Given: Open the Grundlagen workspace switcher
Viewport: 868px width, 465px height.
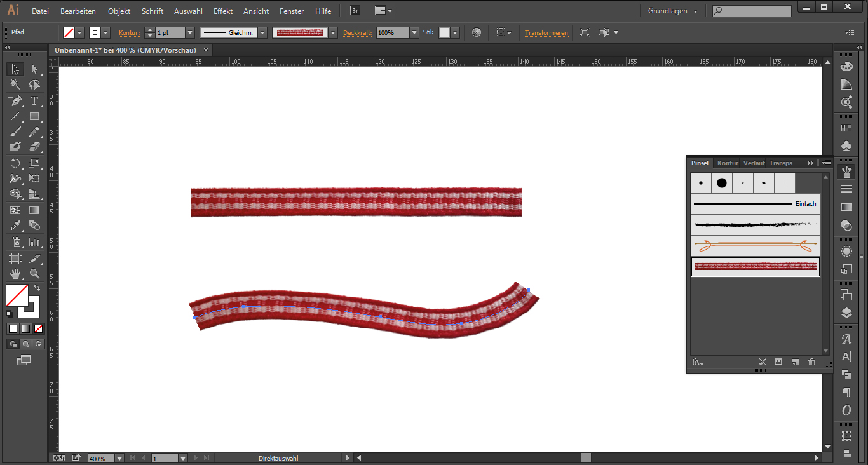Looking at the screenshot, I should [x=672, y=11].
